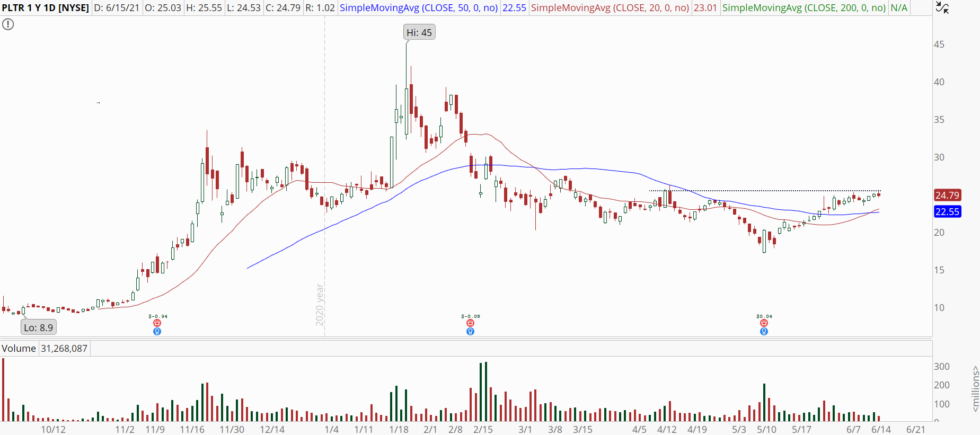Click the 200 level on the volume axis
980x435 pixels.
pyautogui.click(x=942, y=385)
